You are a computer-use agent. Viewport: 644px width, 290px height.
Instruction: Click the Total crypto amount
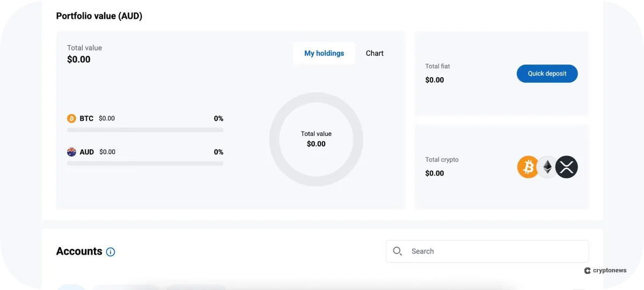pyautogui.click(x=435, y=173)
